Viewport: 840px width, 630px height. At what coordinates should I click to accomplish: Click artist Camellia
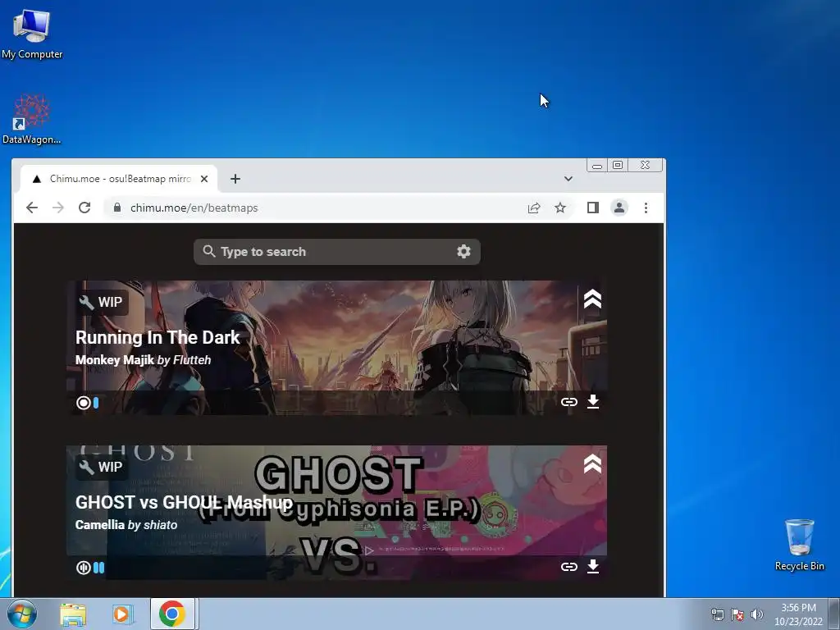click(x=99, y=525)
